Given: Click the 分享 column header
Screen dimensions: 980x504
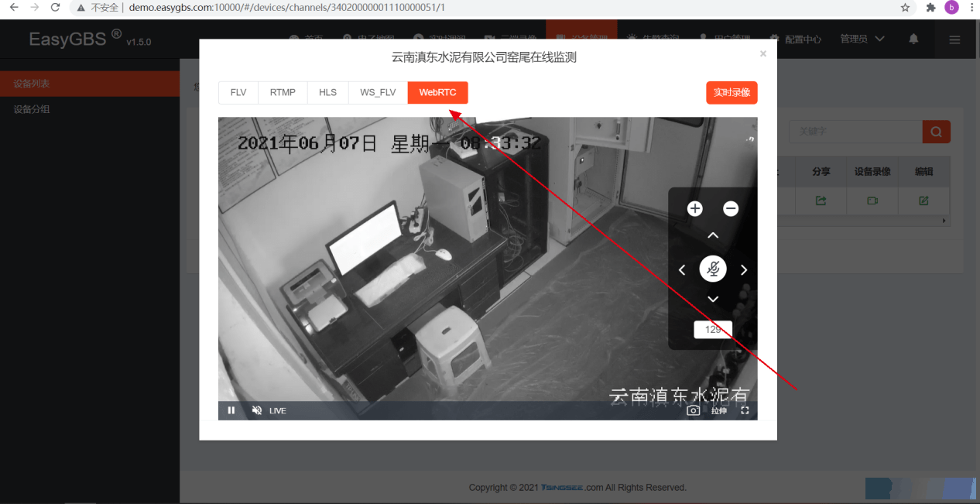Looking at the screenshot, I should 821,172.
